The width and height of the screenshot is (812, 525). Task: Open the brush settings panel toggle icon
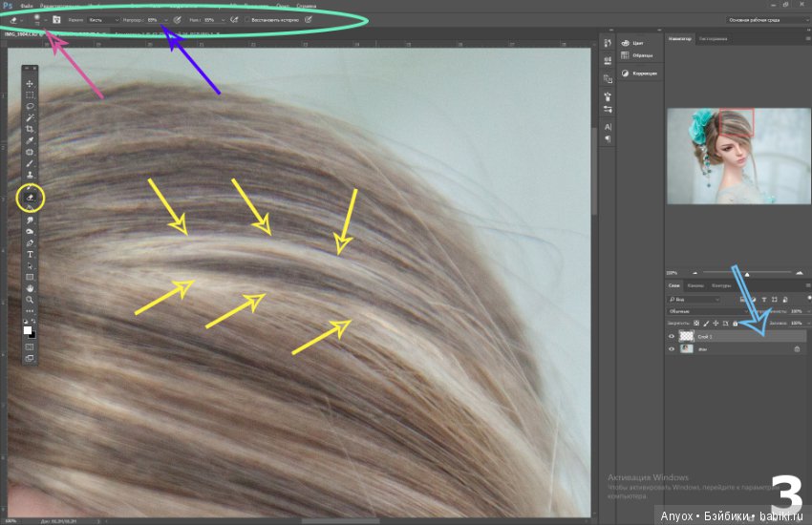click(x=56, y=20)
